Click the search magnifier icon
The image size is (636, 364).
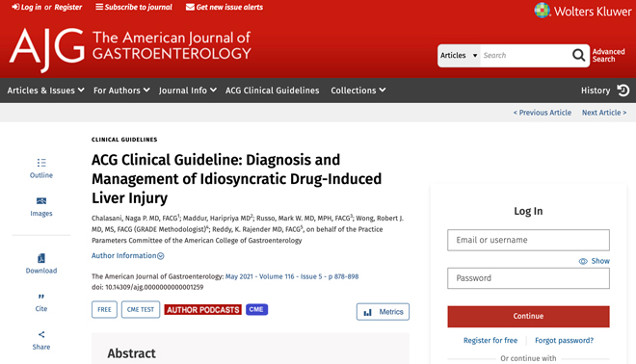click(578, 55)
